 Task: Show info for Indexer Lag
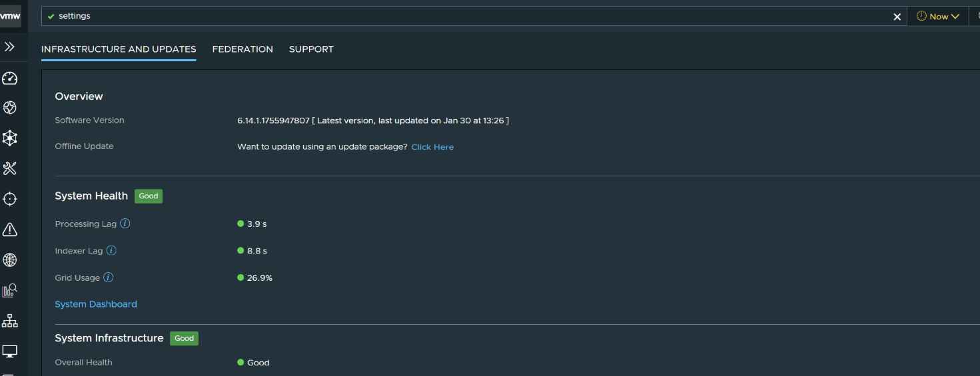click(111, 251)
